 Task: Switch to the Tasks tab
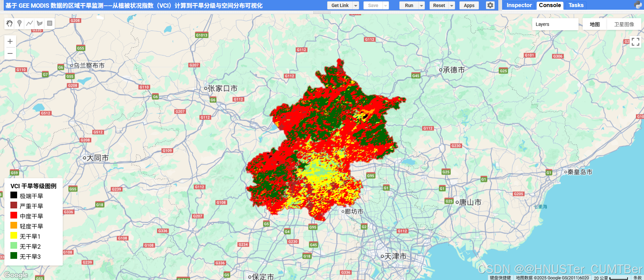click(x=576, y=5)
